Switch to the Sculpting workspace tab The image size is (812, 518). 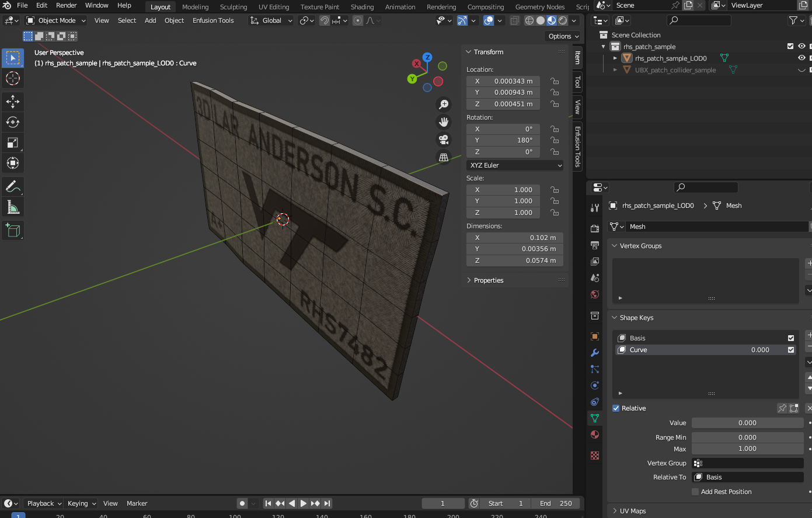234,7
